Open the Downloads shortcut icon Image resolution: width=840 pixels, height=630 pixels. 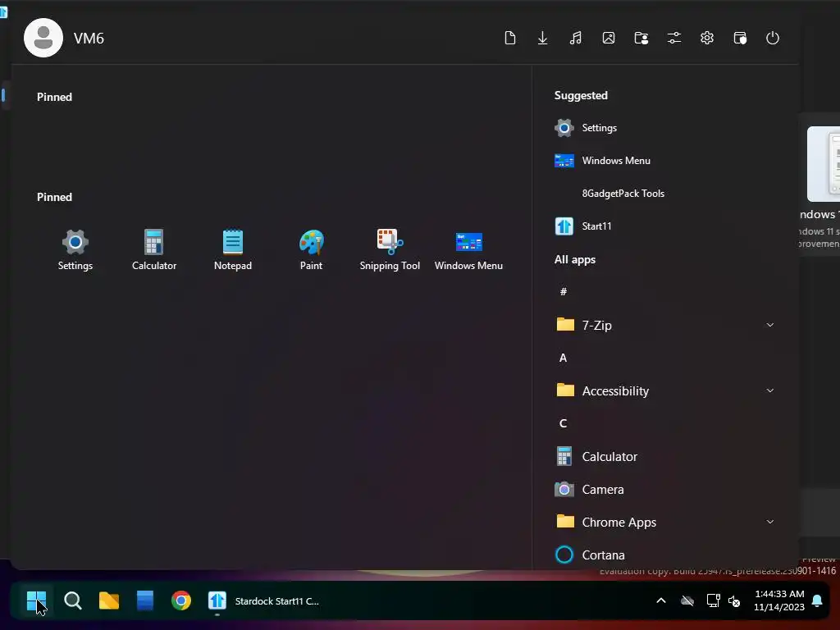pos(543,38)
